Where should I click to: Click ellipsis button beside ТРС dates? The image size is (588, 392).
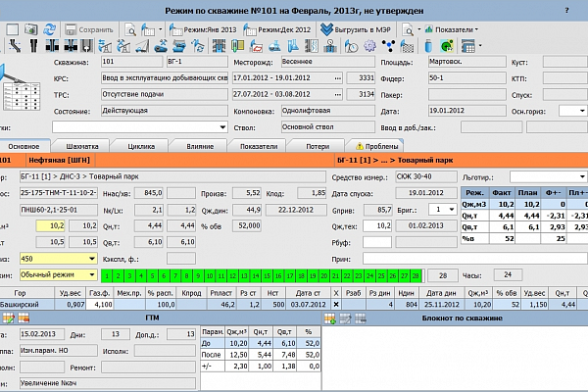point(338,94)
